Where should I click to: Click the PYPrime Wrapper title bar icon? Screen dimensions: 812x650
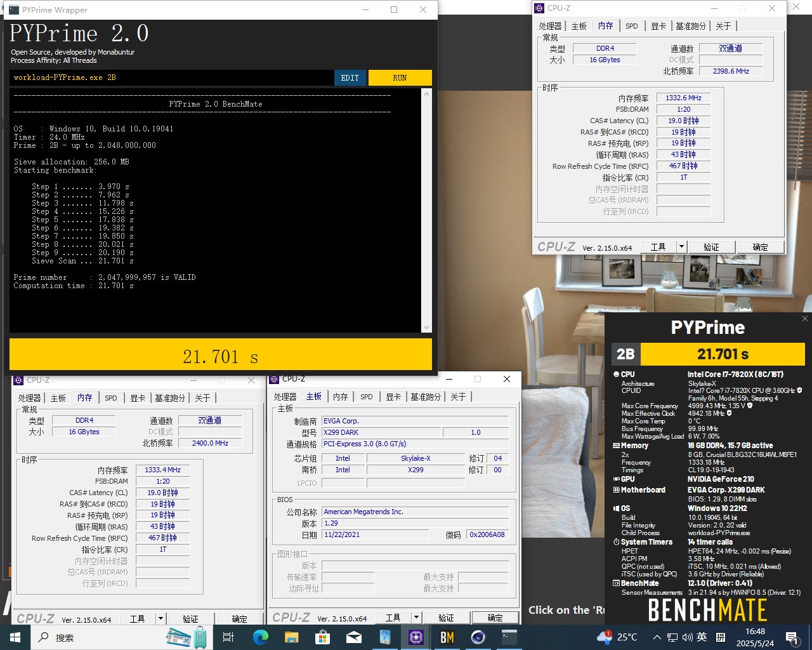13,10
